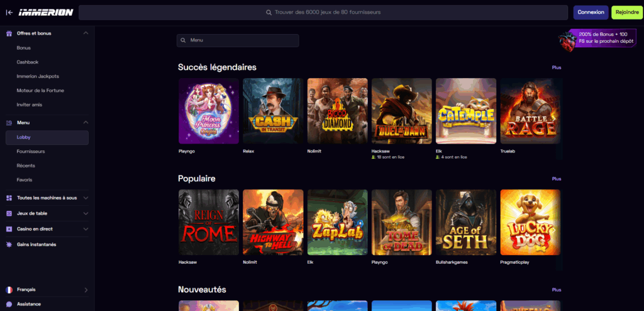Click the Immerion logo
Viewport: 644px width, 311px height.
click(x=45, y=13)
